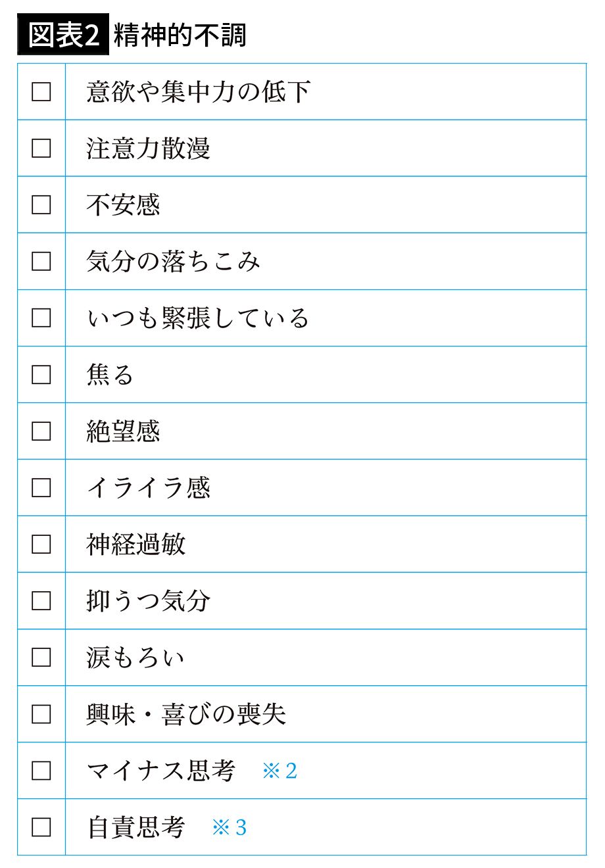Screen dimensions: 605x868
Task: Mark the 絶望感 checkbox
Action: pyautogui.click(x=41, y=431)
